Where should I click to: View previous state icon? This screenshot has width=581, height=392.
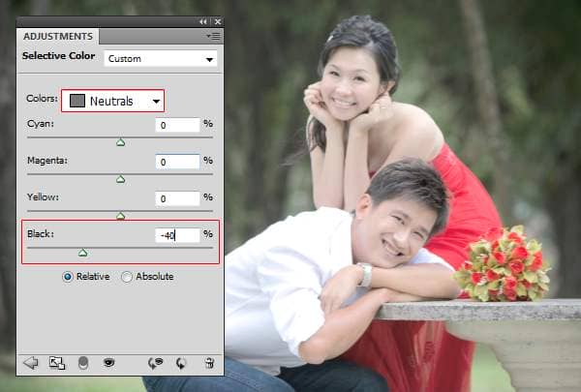(x=155, y=363)
